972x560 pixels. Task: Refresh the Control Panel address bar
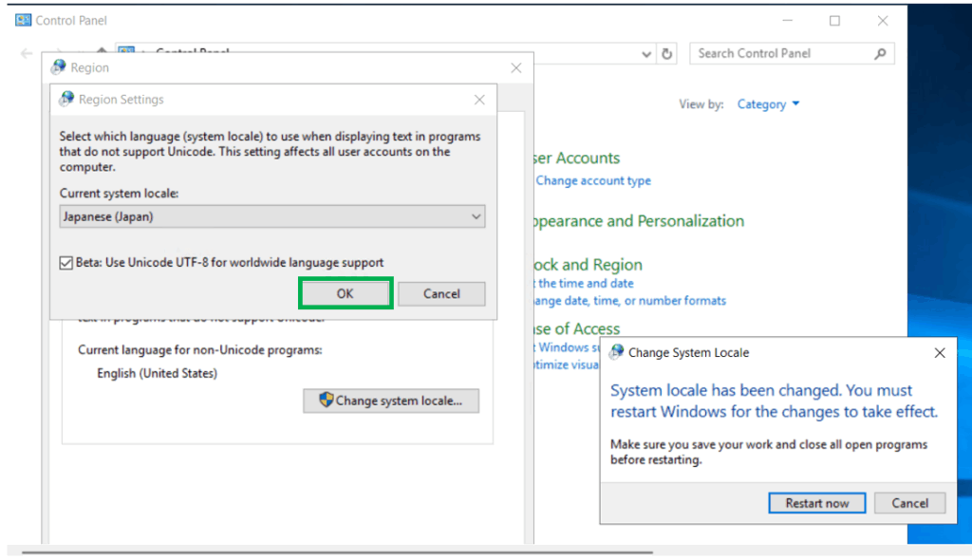[667, 54]
